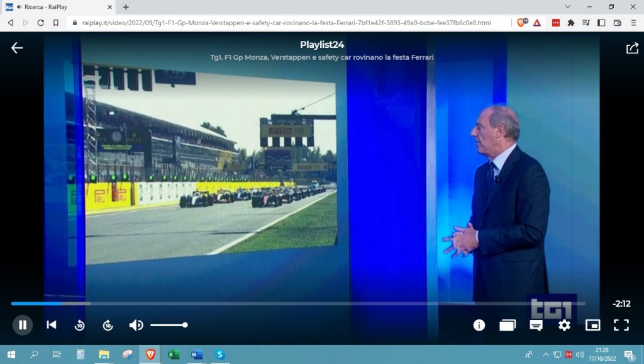Open player settings gear
The width and height of the screenshot is (644, 364).
pyautogui.click(x=564, y=325)
